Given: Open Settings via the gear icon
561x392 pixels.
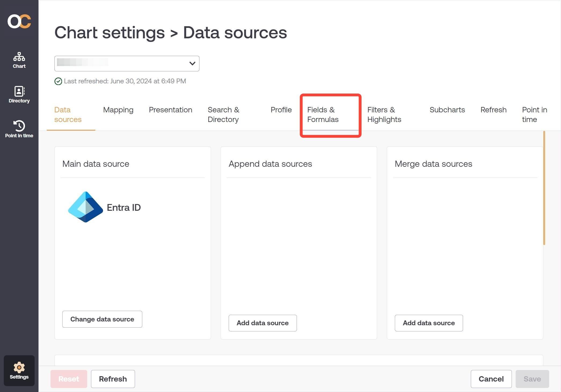Looking at the screenshot, I should pyautogui.click(x=19, y=371).
